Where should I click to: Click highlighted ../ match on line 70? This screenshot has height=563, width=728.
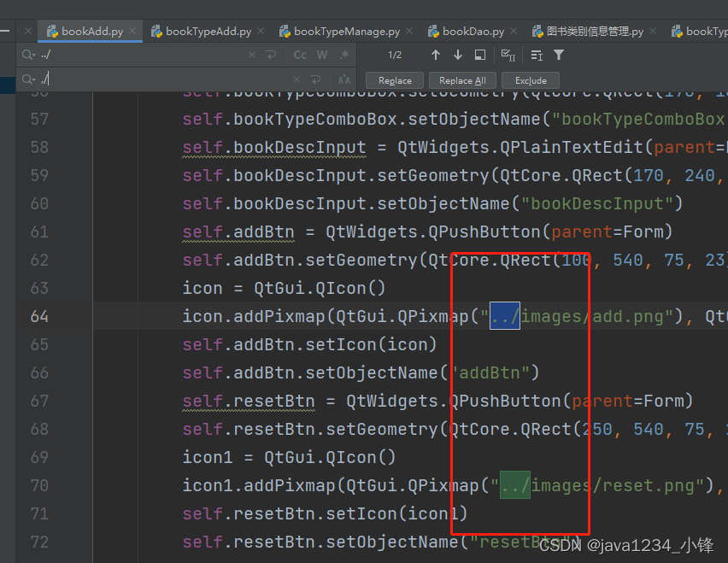click(x=515, y=485)
